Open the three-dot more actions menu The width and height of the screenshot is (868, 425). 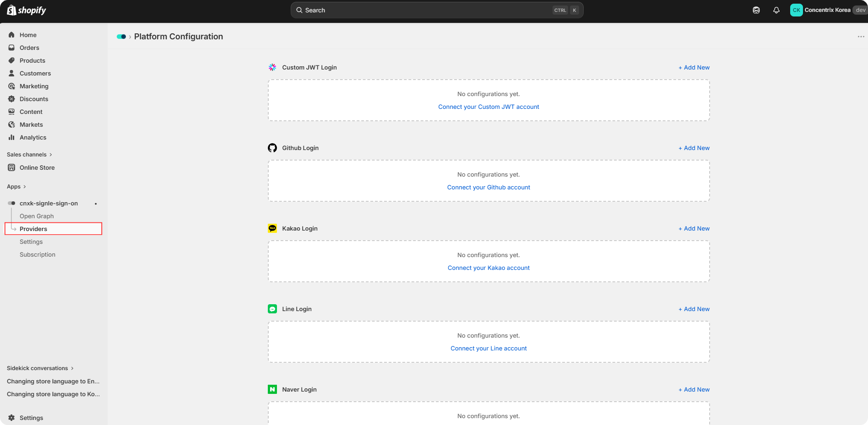(861, 37)
